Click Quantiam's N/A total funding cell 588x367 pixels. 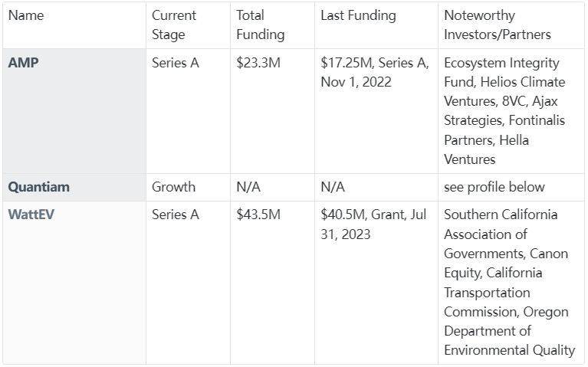(273, 187)
